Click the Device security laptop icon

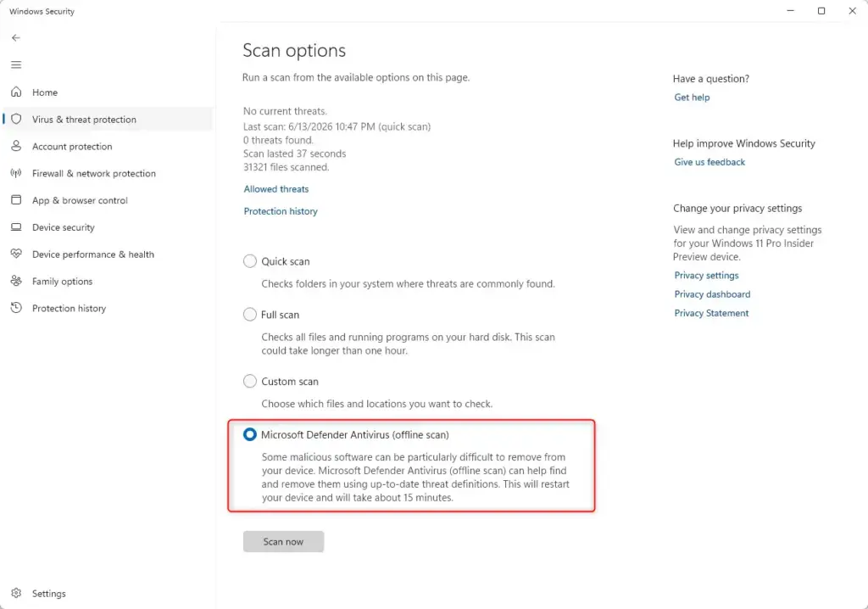(16, 227)
